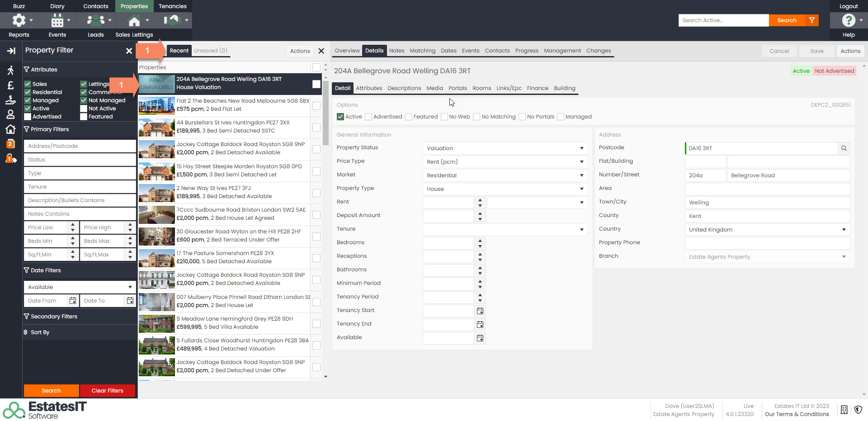Open the Events calendar icon

coord(57,20)
